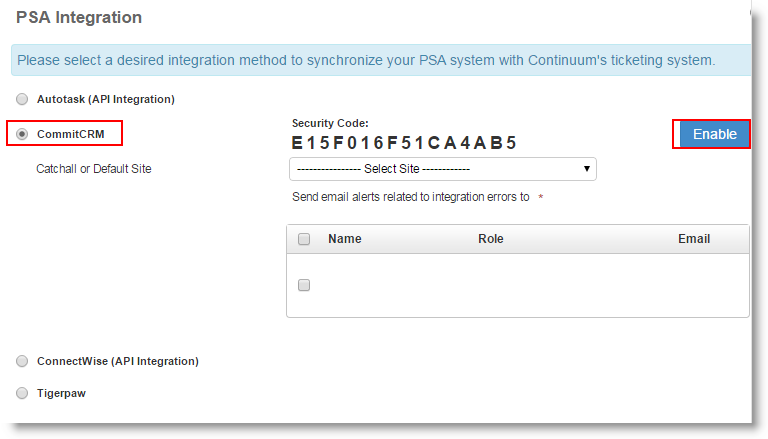Image resolution: width=768 pixels, height=439 pixels.
Task: Pick the ConnectWise radio button
Action: (22, 361)
